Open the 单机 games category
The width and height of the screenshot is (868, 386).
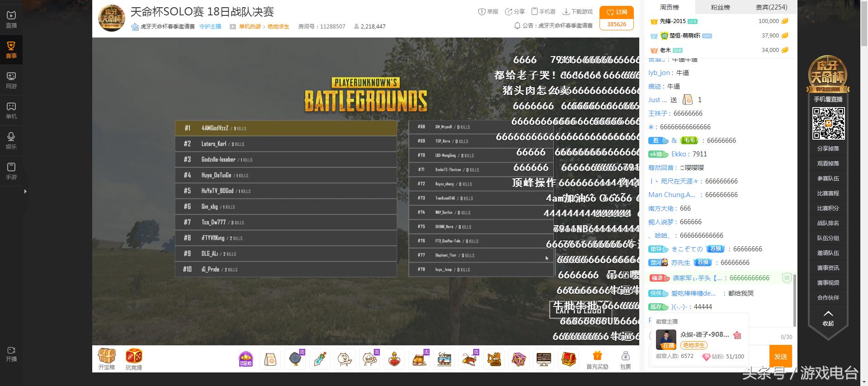[11, 110]
